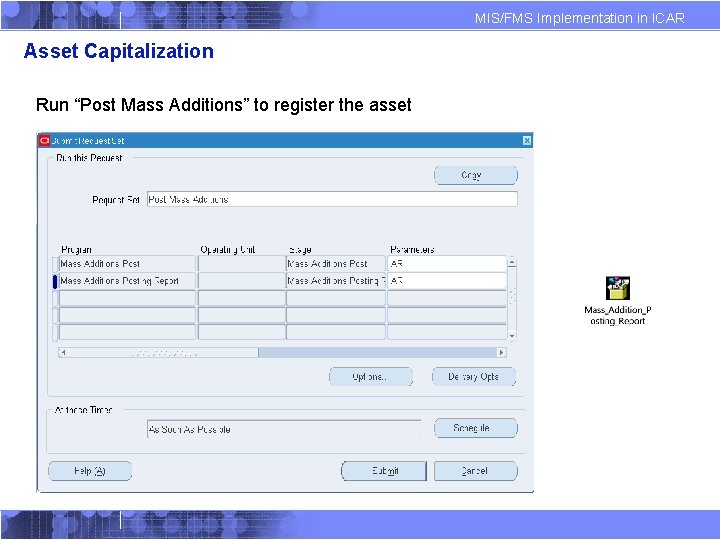Click the Help button
Image resolution: width=720 pixels, height=540 pixels.
(x=90, y=471)
